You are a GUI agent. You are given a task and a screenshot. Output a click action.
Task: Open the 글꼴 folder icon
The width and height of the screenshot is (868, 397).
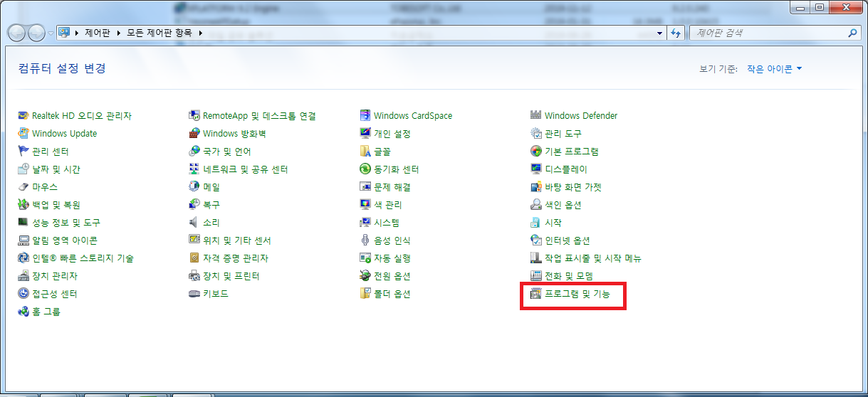[x=365, y=151]
